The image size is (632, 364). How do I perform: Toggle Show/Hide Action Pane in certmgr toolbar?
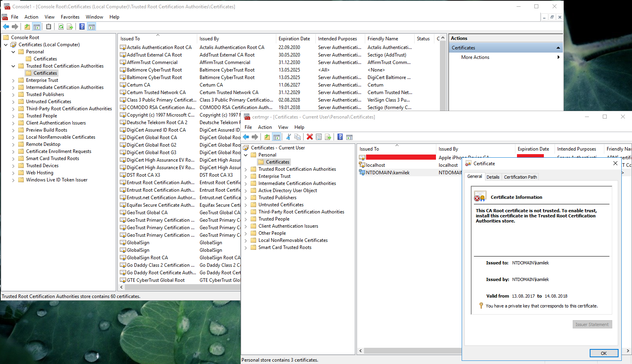point(349,137)
